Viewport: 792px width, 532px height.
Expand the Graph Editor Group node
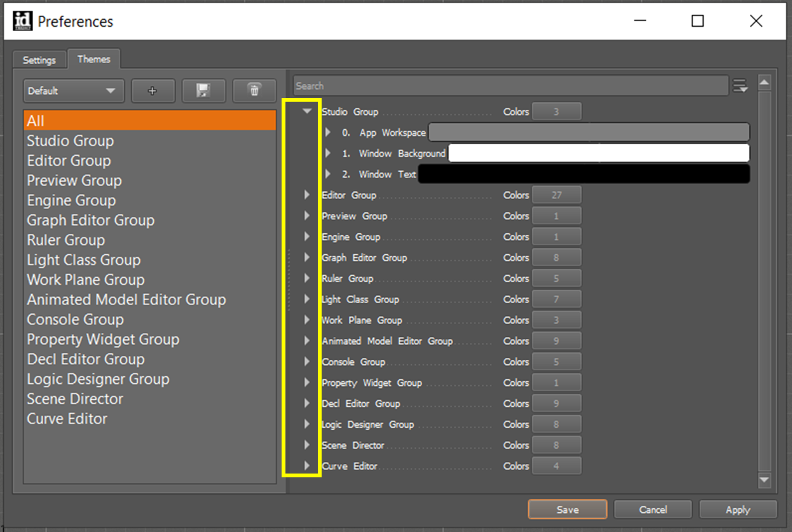[x=307, y=257]
